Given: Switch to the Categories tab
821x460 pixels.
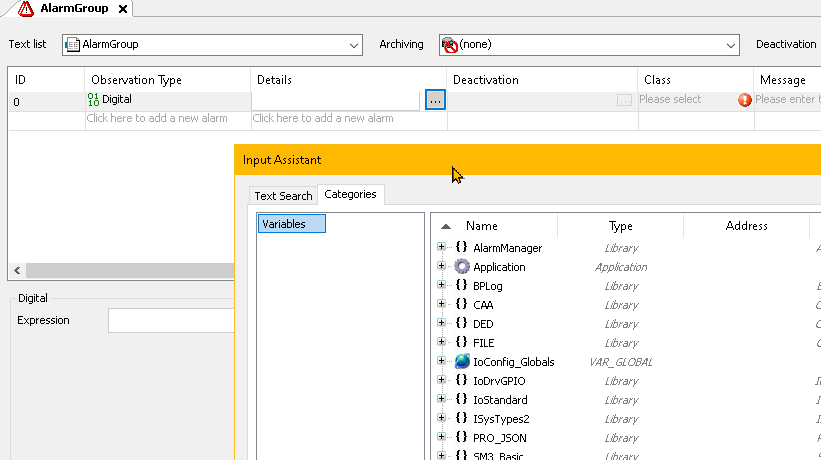Looking at the screenshot, I should point(350,194).
